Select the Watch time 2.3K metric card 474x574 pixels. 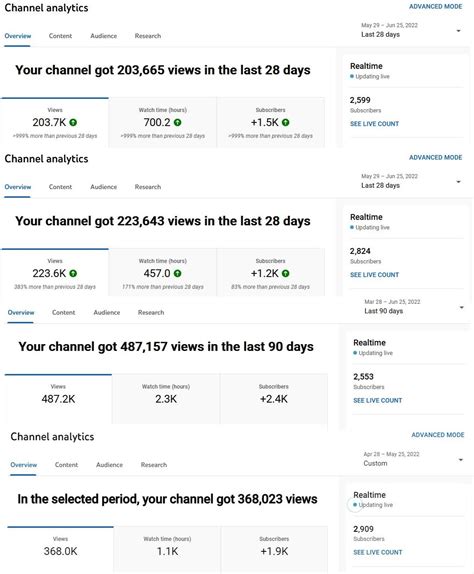166,399
